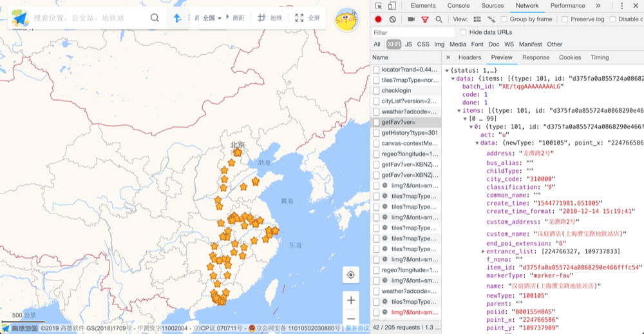644x334 pixels.
Task: Collapse item 0: {type: 101 node
Action: click(x=471, y=126)
